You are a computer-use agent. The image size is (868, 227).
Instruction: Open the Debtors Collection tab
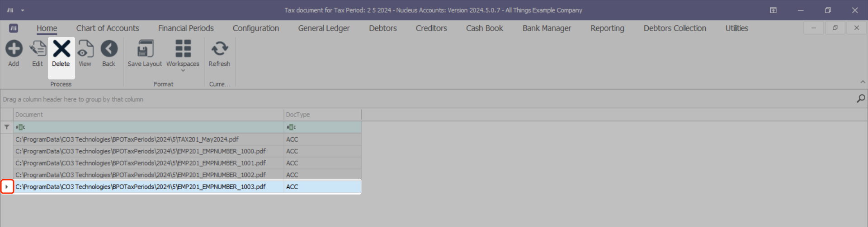point(675,28)
